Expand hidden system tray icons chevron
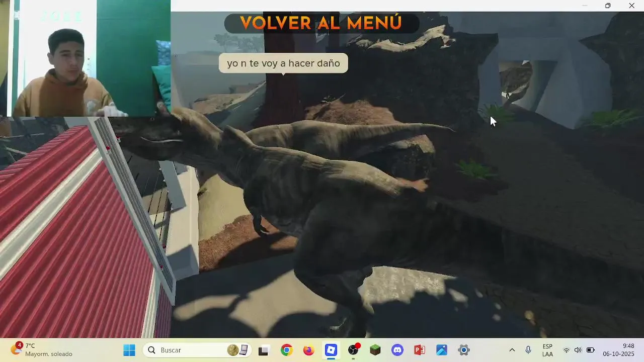The image size is (644, 362). pyautogui.click(x=512, y=350)
